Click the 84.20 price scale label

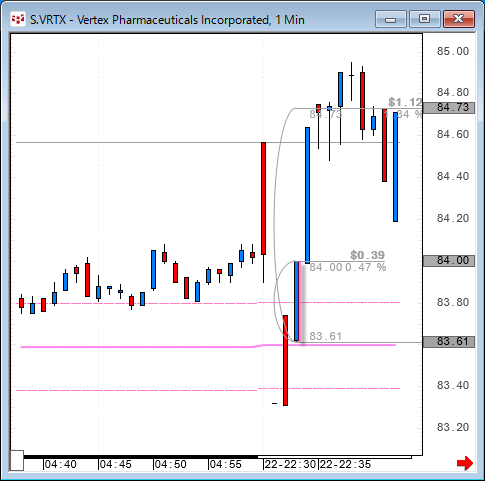coord(453,218)
